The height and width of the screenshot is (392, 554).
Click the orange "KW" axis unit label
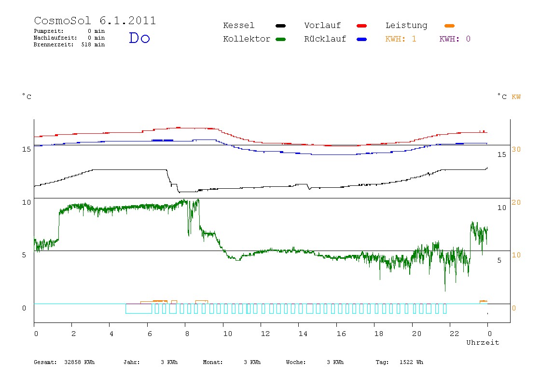click(x=516, y=97)
